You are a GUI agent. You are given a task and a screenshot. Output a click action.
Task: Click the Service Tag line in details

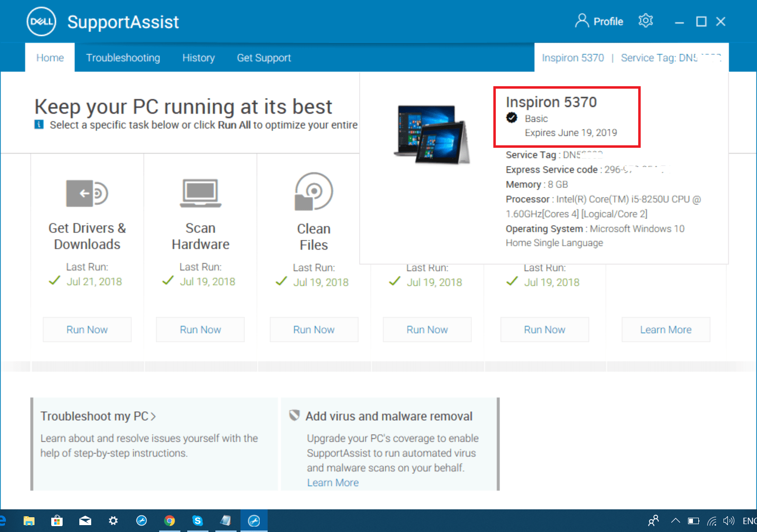pos(554,155)
